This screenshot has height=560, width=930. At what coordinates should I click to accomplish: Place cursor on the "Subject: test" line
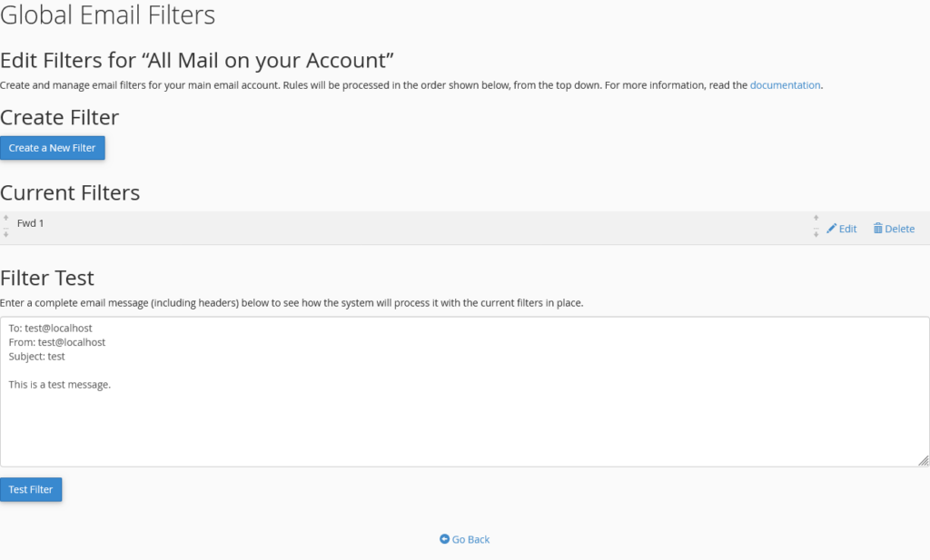[x=36, y=357]
